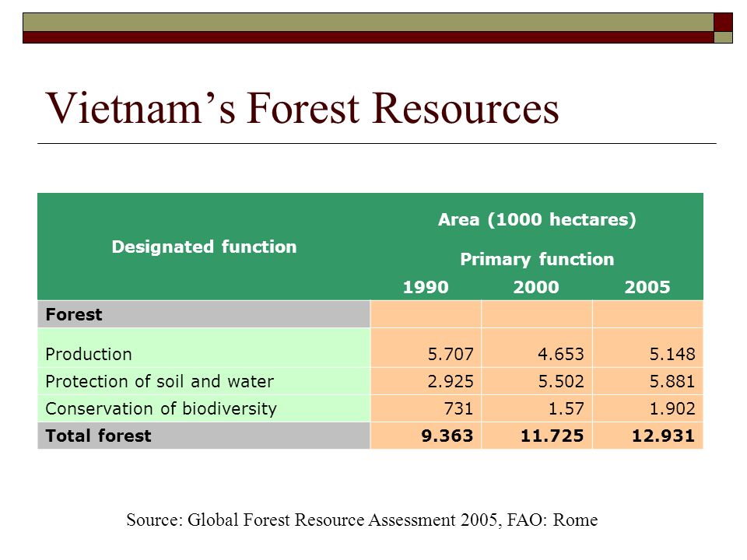
Task: Click Conservation value 1.57
Action: tap(566, 408)
